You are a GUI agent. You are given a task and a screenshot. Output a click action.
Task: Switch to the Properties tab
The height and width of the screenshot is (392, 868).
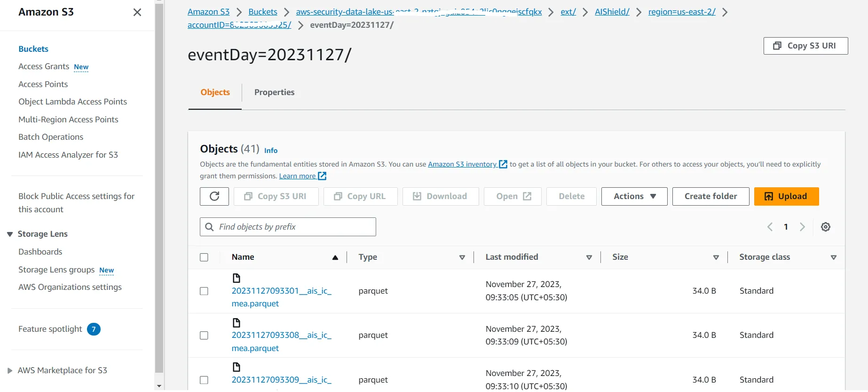pos(274,92)
